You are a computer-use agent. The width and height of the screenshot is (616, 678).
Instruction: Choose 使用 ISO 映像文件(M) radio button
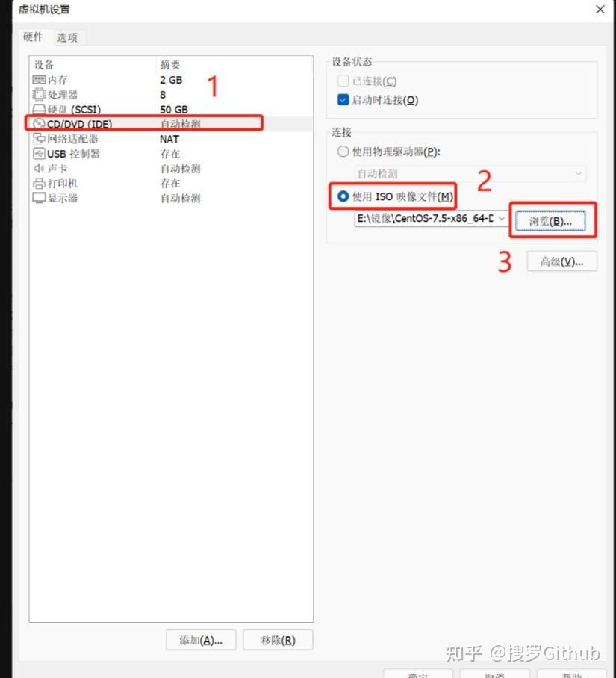click(x=343, y=196)
